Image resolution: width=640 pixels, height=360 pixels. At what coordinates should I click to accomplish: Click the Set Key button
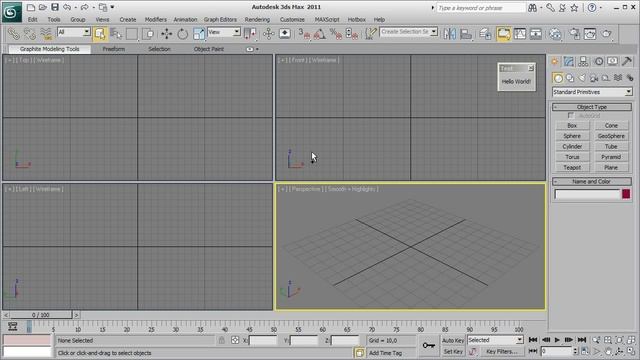click(453, 351)
